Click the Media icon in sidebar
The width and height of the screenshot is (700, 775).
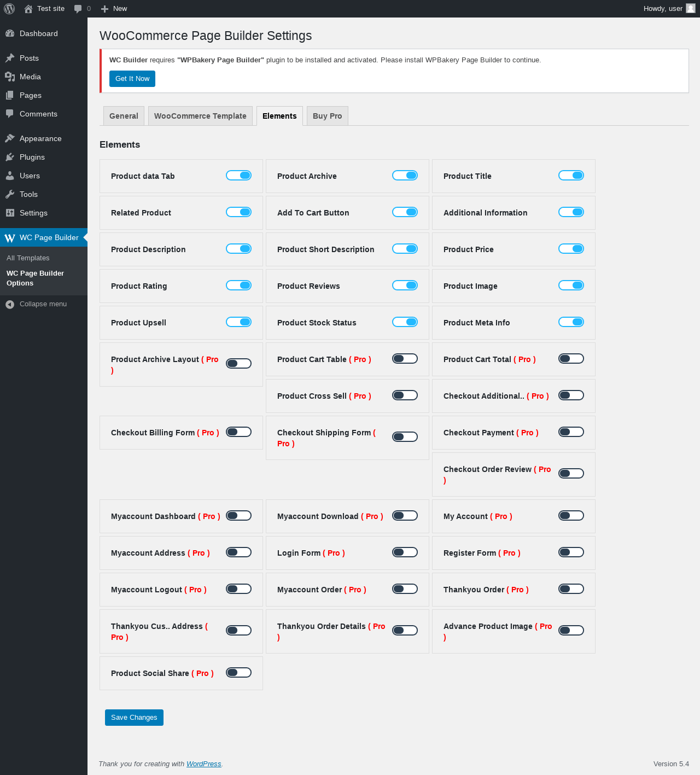10,77
